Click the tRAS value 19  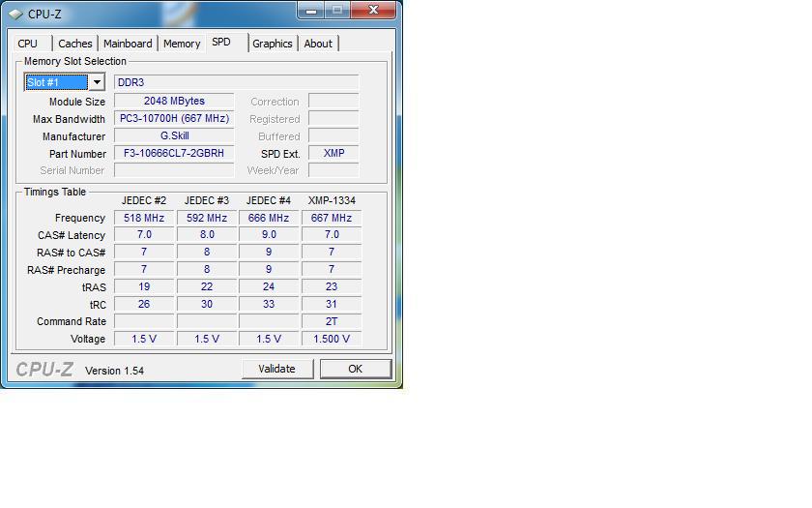click(144, 286)
